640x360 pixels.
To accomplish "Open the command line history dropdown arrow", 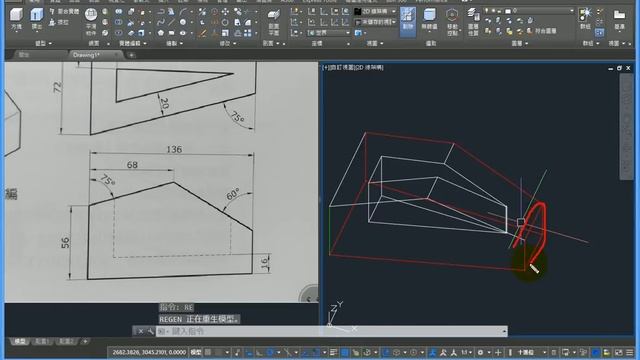I will (504, 332).
